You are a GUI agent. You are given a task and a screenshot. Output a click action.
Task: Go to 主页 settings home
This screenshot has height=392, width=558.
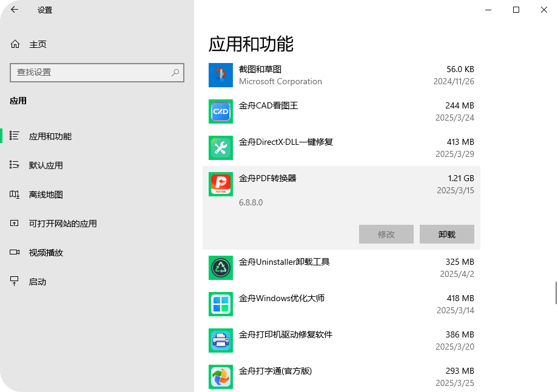point(97,44)
